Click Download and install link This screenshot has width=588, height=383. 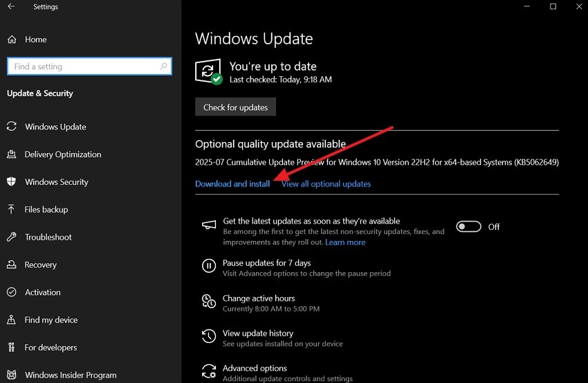232,184
